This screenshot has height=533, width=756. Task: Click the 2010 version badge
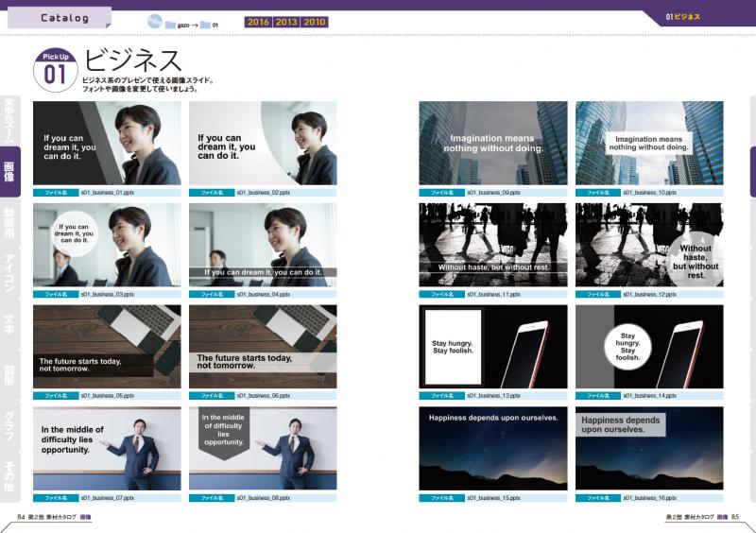tap(315, 22)
